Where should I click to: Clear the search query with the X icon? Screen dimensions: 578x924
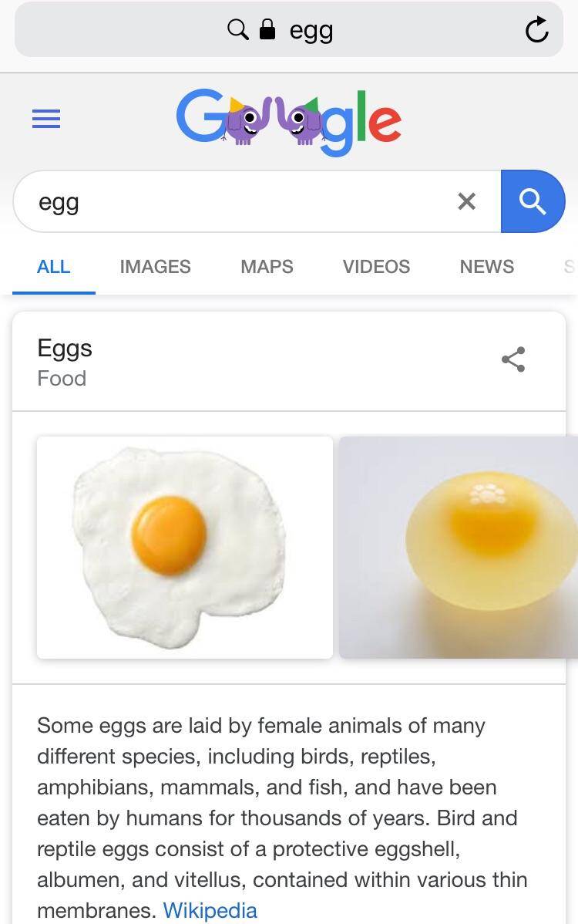(x=466, y=201)
